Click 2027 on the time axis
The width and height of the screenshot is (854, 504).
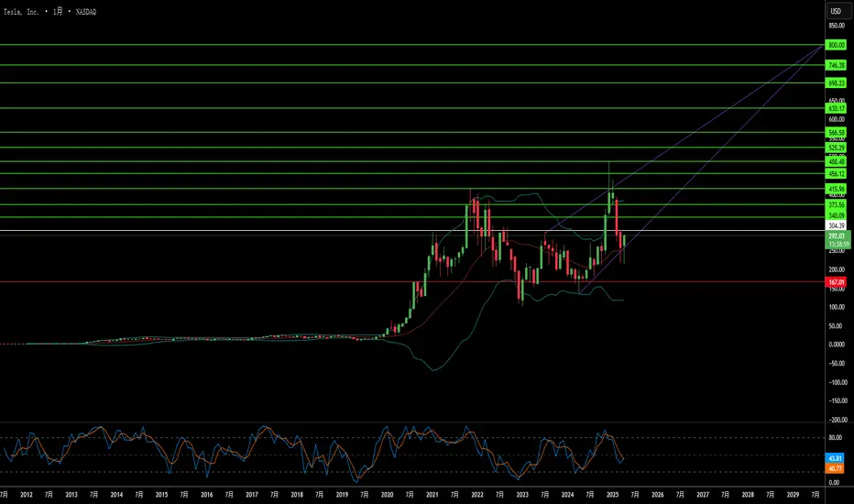[x=703, y=495]
